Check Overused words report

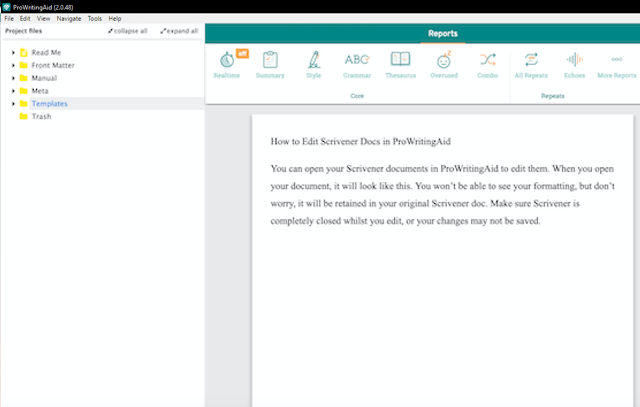tap(443, 62)
